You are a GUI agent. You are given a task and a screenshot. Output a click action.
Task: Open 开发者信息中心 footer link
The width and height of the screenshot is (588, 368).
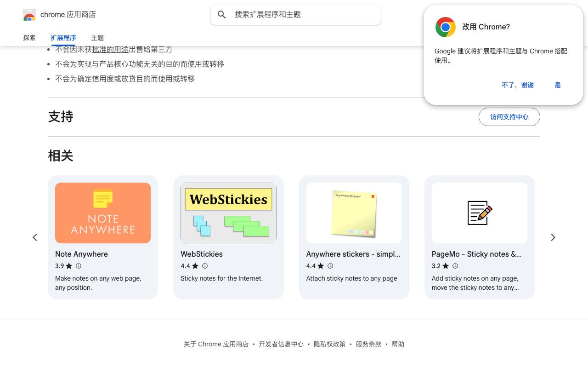tap(281, 344)
